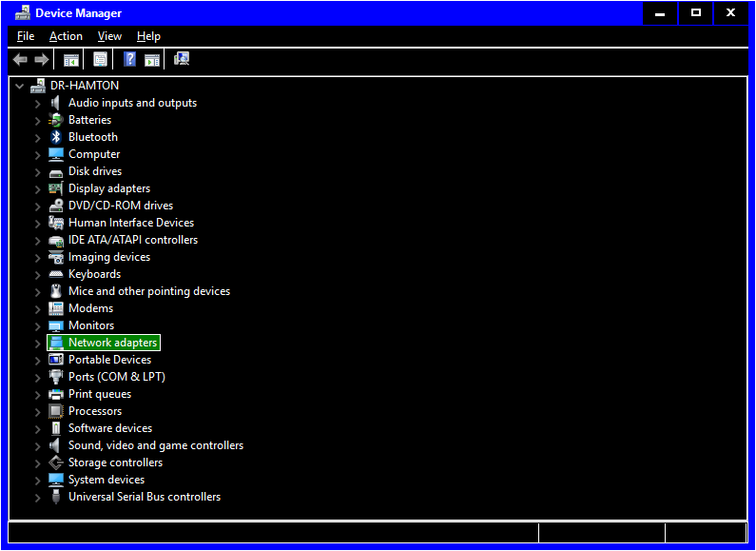
Task: Select the 'Computer' category label
Action: click(94, 154)
